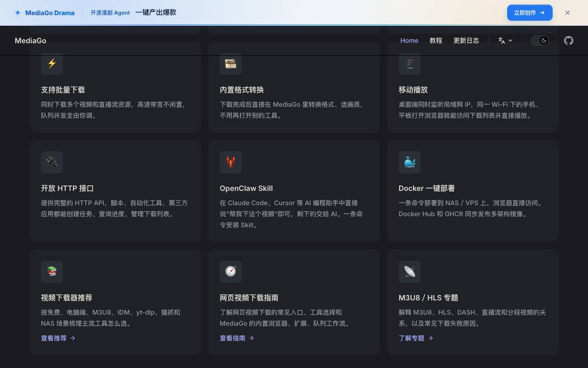The height and width of the screenshot is (368, 588).
Task: Open the 网页视频下载指南 card title
Action: click(249, 298)
